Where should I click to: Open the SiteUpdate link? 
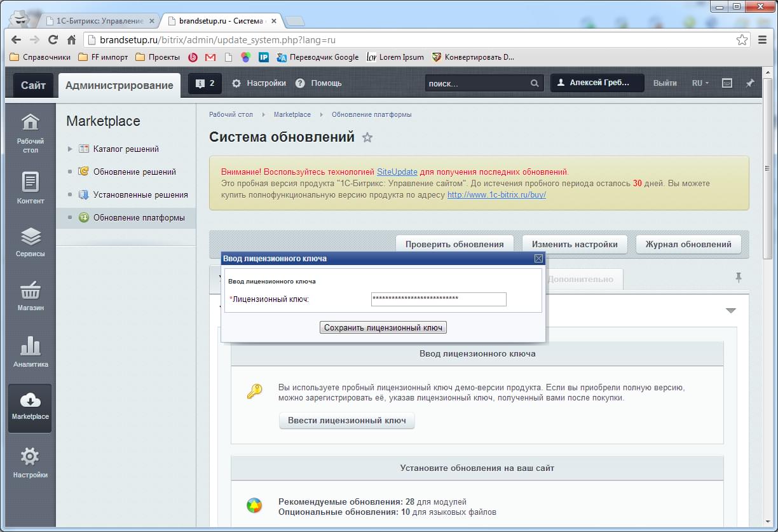[x=397, y=172]
